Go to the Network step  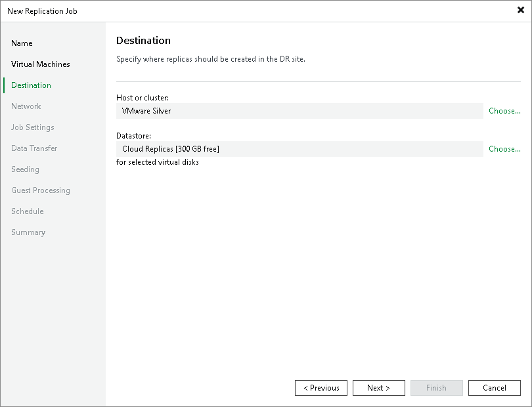26,106
